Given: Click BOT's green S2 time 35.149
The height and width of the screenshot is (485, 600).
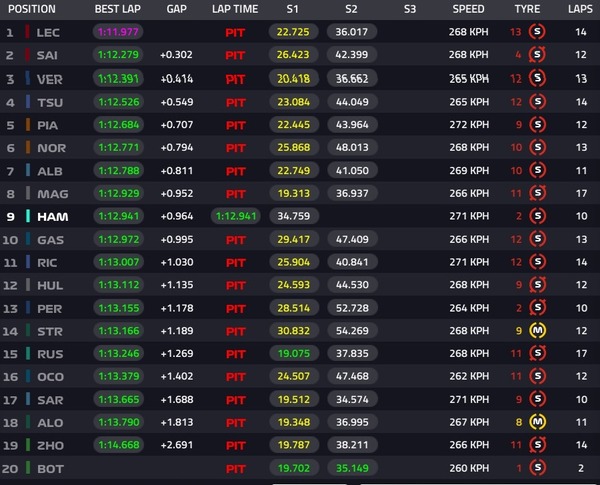Looking at the screenshot, I should click(352, 468).
